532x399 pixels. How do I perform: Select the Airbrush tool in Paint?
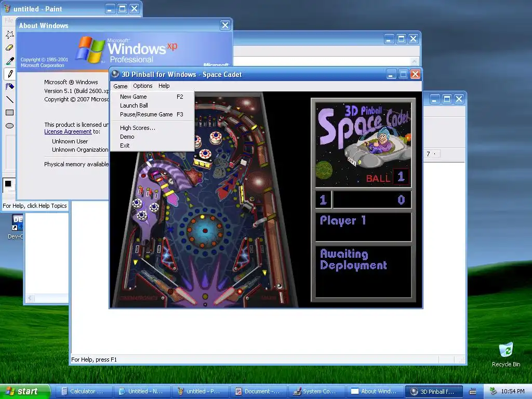tap(10, 86)
